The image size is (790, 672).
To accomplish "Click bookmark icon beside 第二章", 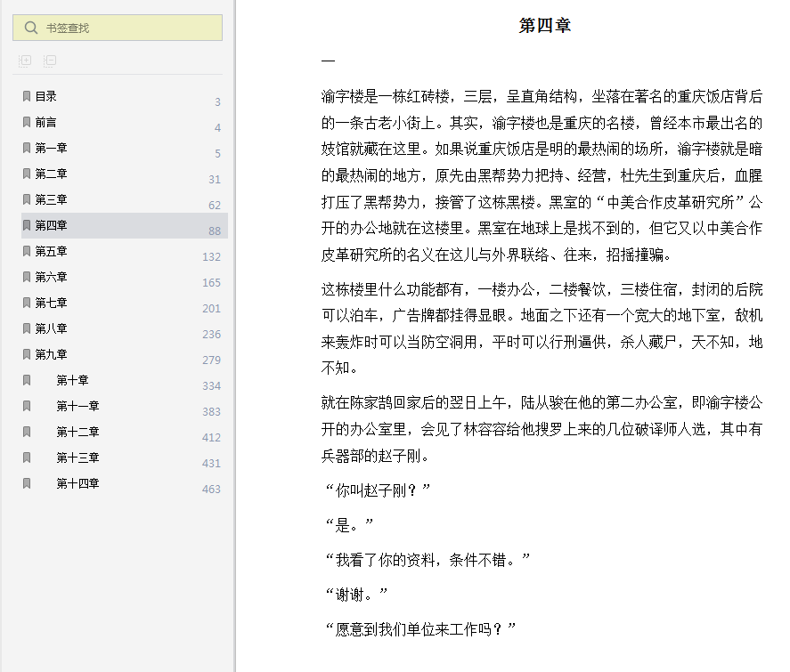I will (x=27, y=174).
